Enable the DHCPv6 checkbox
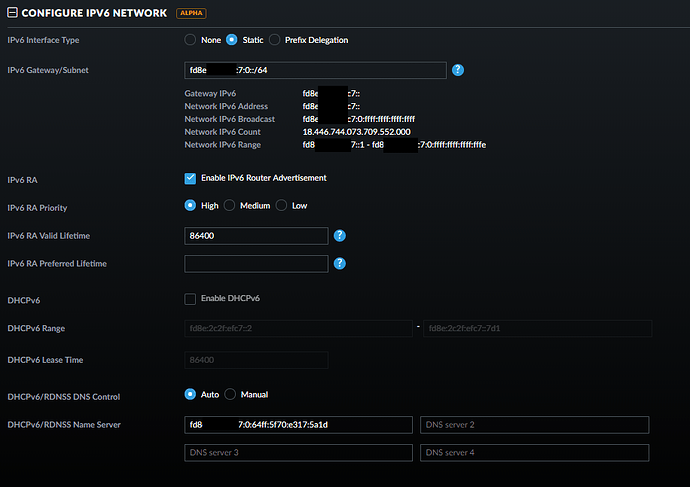 click(191, 299)
